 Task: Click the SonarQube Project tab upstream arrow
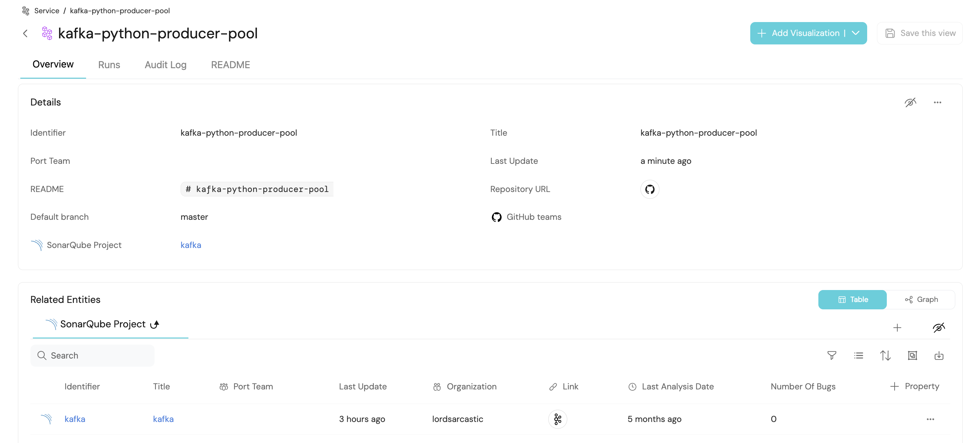pos(155,324)
